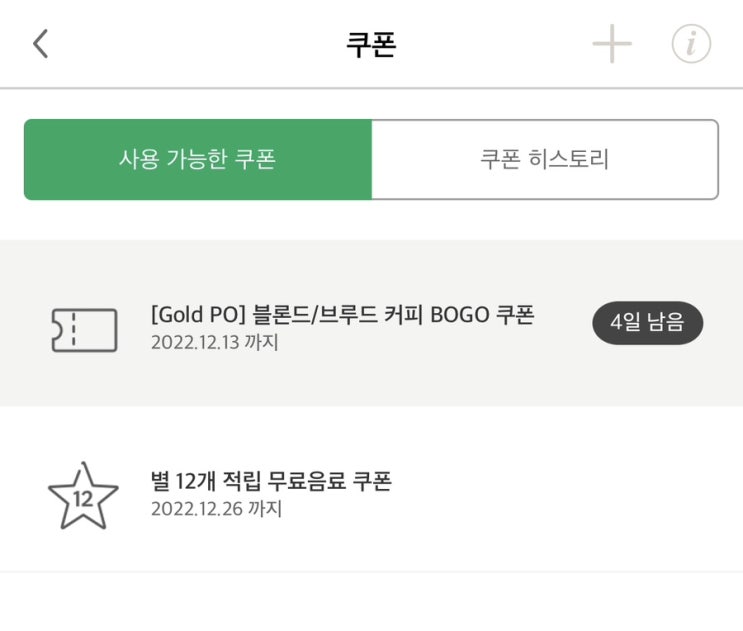Screen dimensions: 743x631
Task: Click the 2022.12.13 까지 expiry date
Action: click(x=214, y=343)
